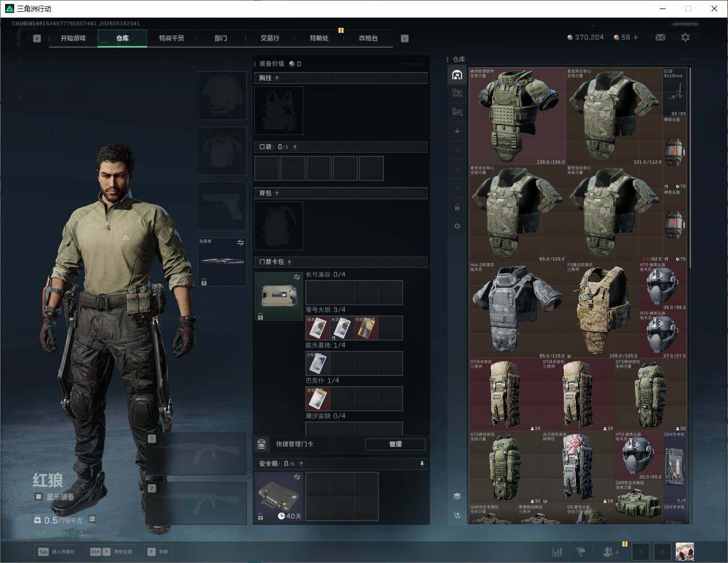Swap the melee knife with arrows icon
The width and height of the screenshot is (728, 563).
[240, 242]
